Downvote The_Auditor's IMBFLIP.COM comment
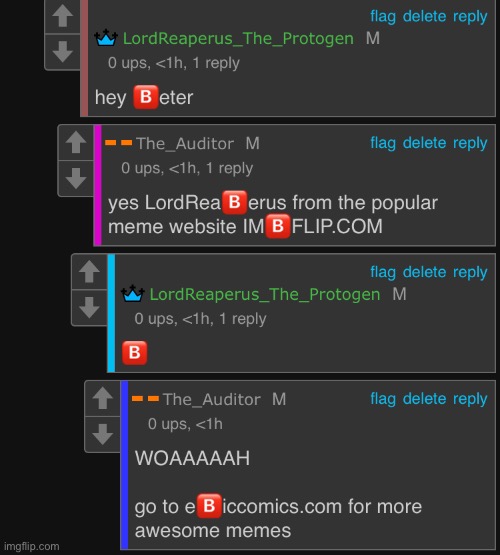 coord(76,178)
